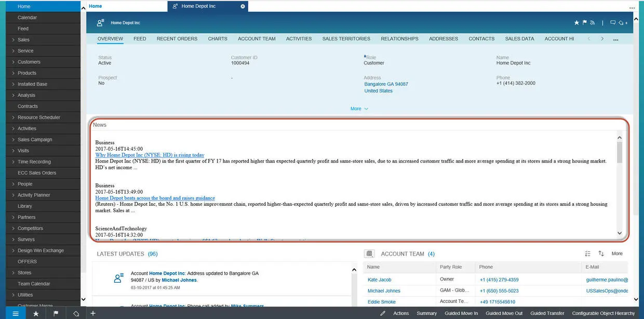Open Contracts in the sidebar

pos(28,107)
